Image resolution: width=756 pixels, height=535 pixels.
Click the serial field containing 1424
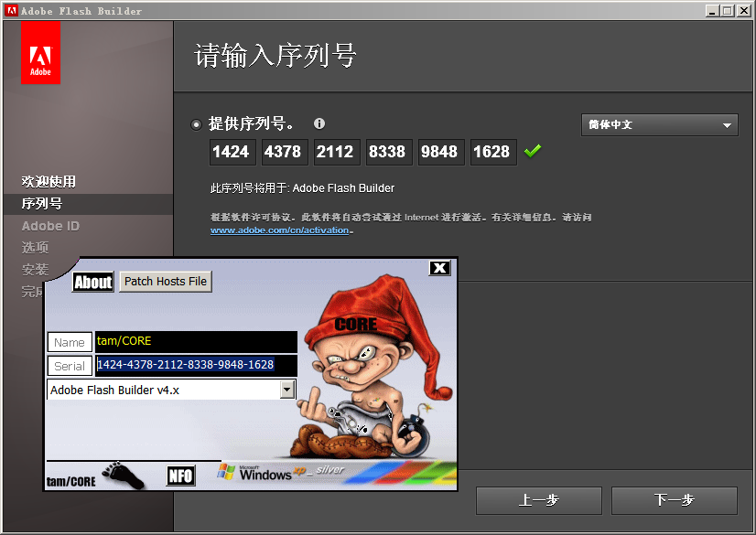(232, 152)
